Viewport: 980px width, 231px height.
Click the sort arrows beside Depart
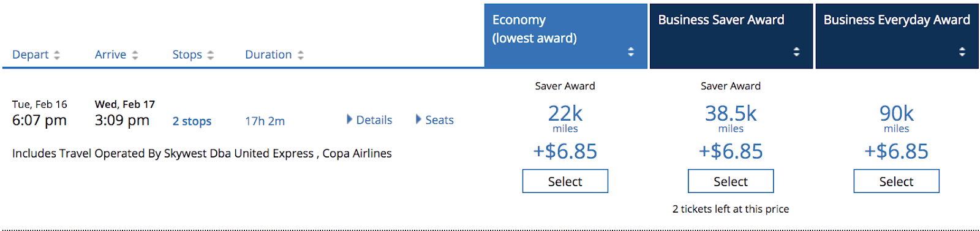(57, 55)
